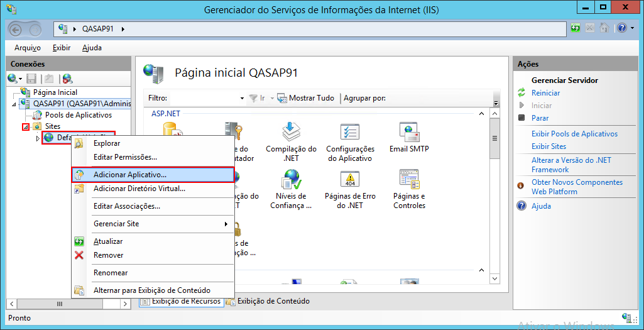Switch to Exibição de Recursos tab
The image size is (644, 330).
click(x=181, y=301)
